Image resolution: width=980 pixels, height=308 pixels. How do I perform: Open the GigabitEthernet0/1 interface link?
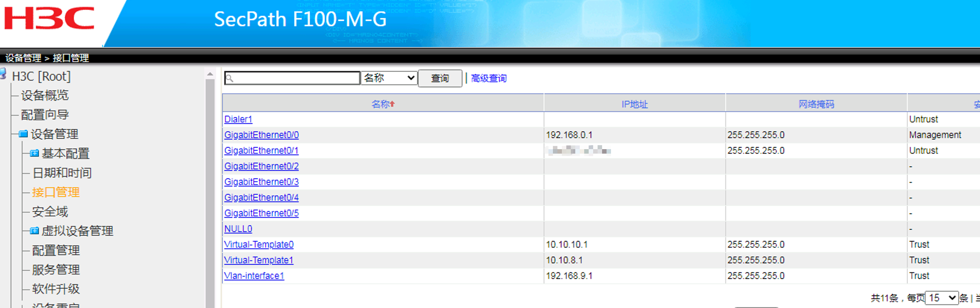point(261,151)
